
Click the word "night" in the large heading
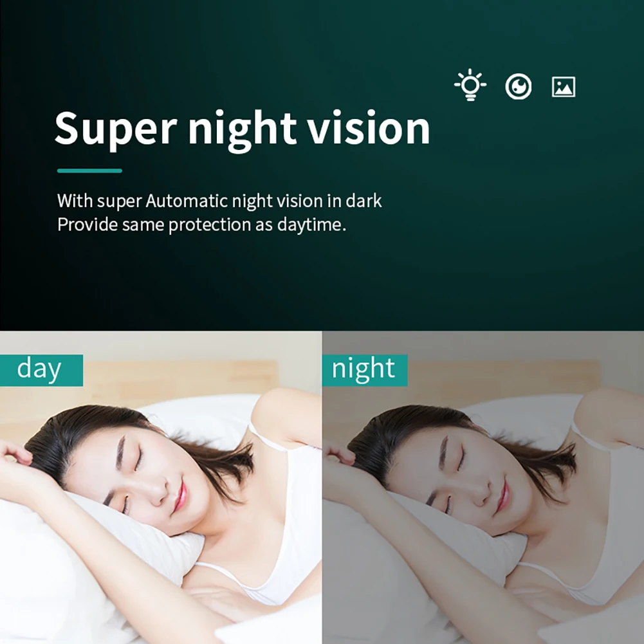coord(243,131)
